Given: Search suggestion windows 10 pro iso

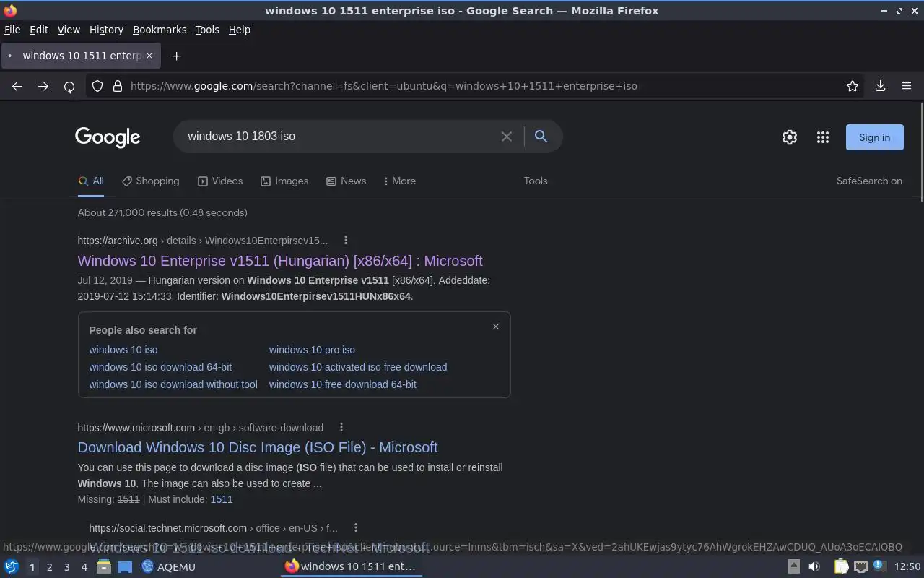Looking at the screenshot, I should pos(312,350).
